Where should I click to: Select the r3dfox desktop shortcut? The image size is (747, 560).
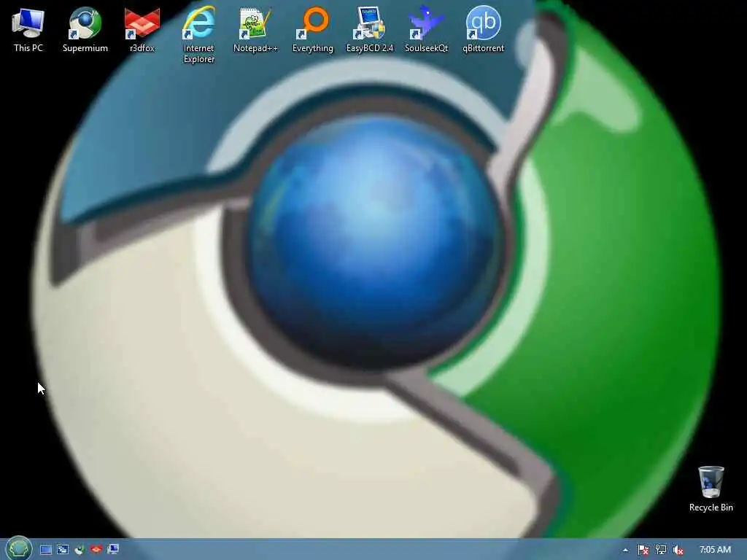142,28
